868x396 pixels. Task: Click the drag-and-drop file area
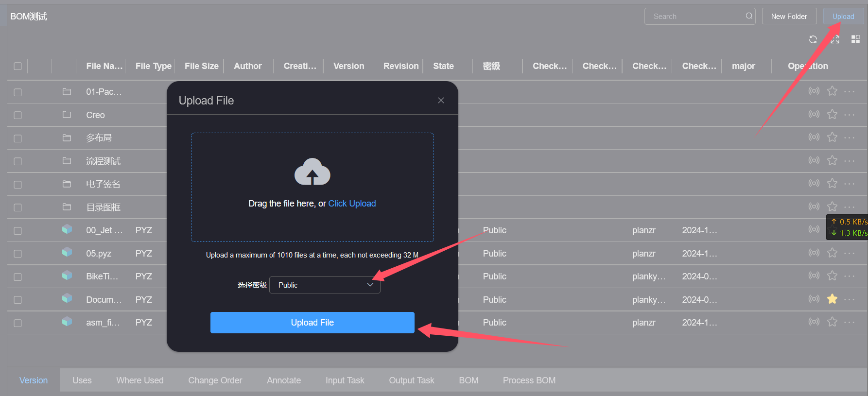coord(312,187)
